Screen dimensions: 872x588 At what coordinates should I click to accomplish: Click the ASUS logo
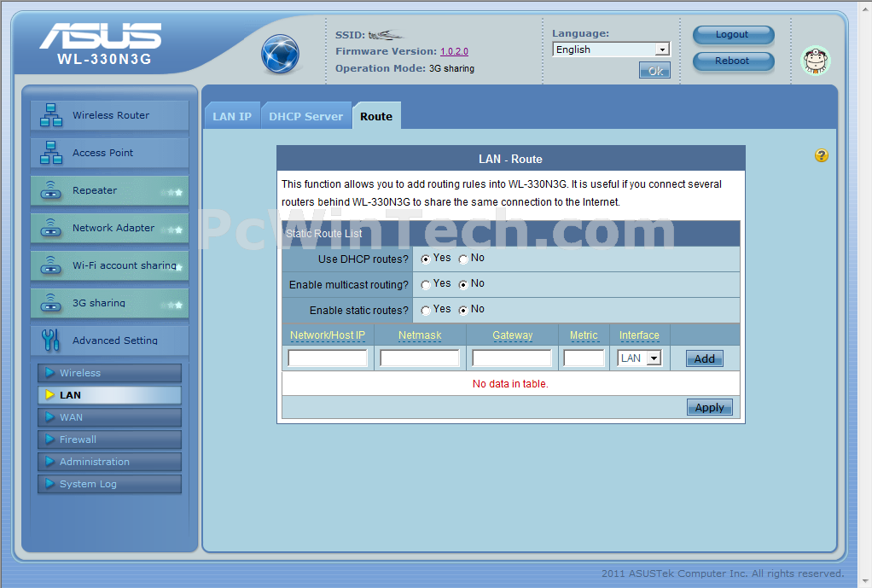tap(101, 36)
